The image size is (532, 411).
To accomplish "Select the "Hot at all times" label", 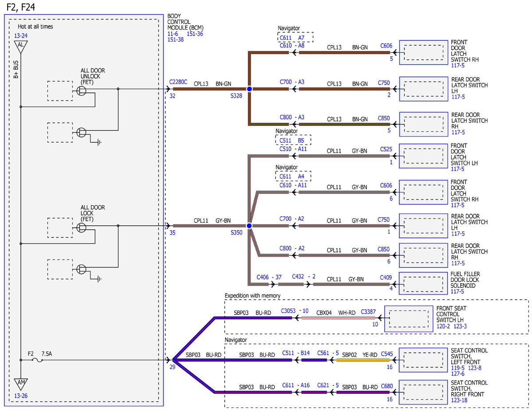I will click(35, 27).
